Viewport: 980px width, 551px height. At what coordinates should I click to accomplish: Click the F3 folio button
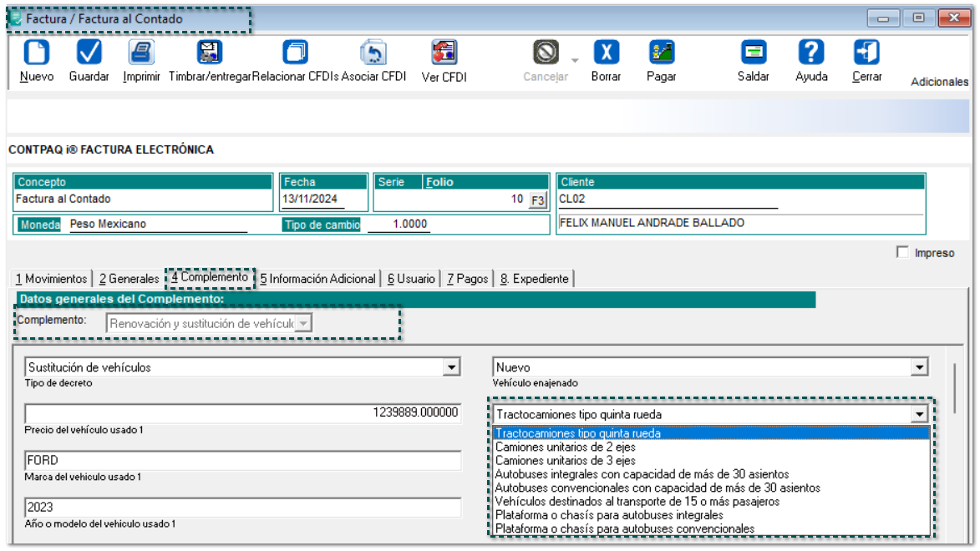click(537, 200)
